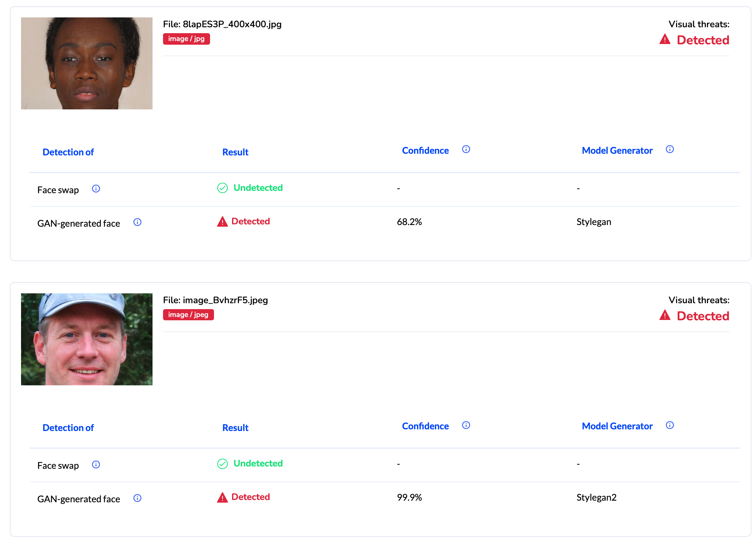Click the 99.9% confidence value
Screen dimensions: 756x544
point(409,497)
